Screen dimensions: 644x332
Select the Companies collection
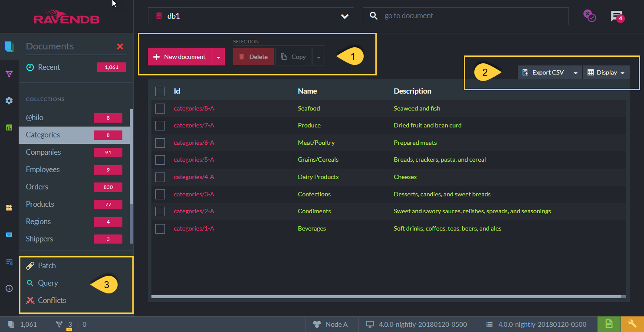[x=74, y=152]
